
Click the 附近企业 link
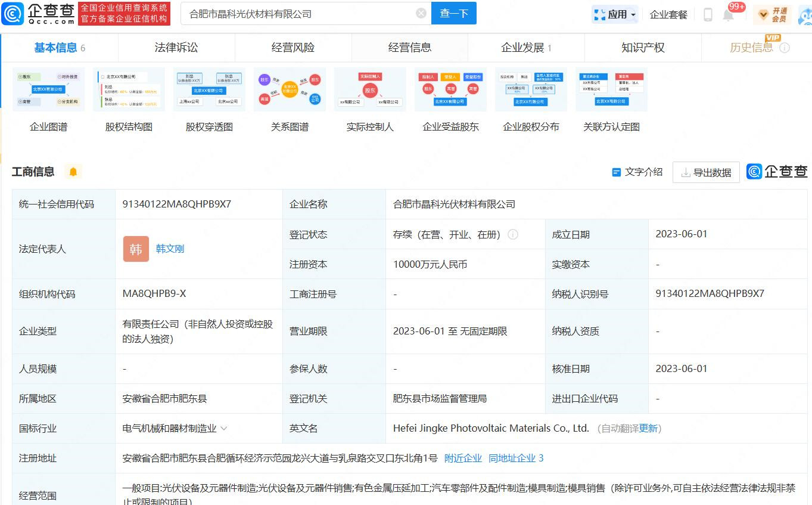click(x=463, y=458)
